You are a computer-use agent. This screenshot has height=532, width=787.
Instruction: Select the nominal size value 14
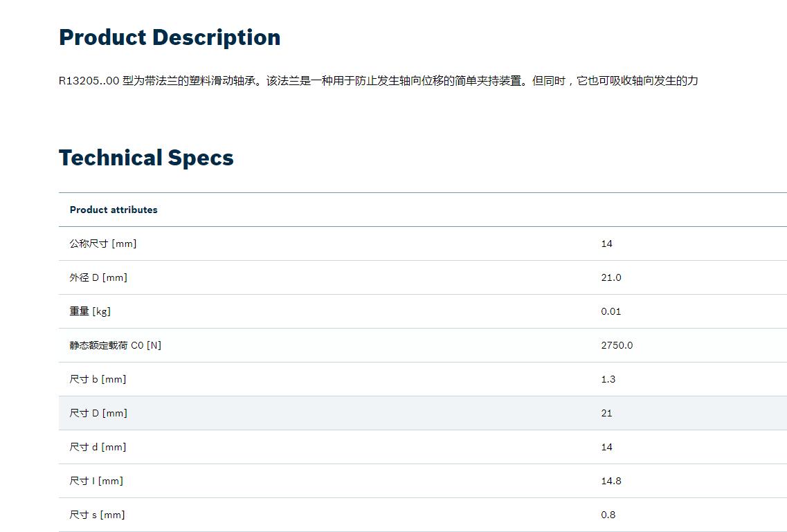point(606,244)
